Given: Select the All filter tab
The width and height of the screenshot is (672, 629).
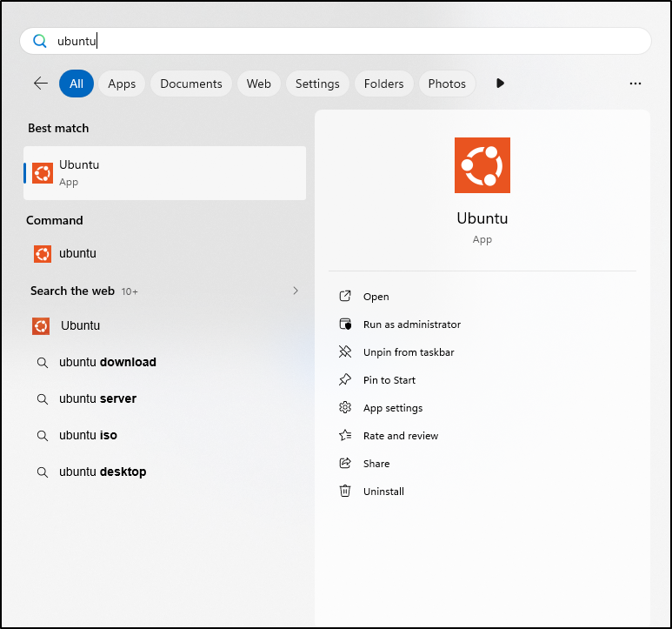Looking at the screenshot, I should (77, 84).
